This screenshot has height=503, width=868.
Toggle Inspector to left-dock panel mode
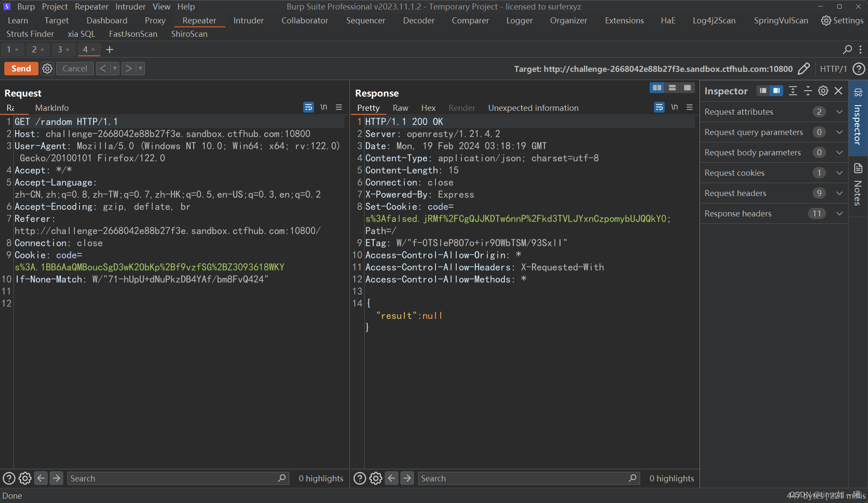click(x=762, y=91)
